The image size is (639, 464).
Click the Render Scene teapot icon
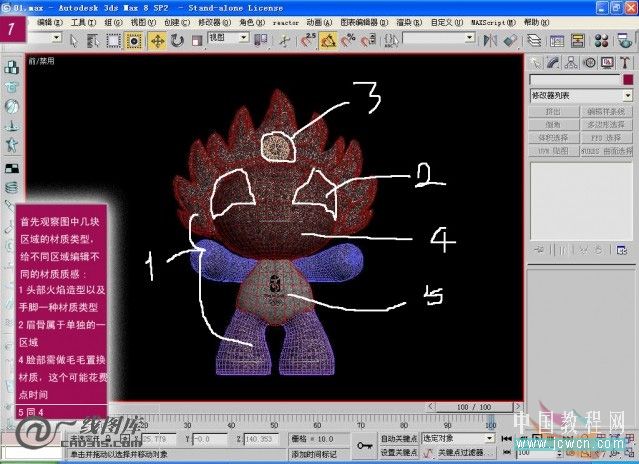click(625, 40)
